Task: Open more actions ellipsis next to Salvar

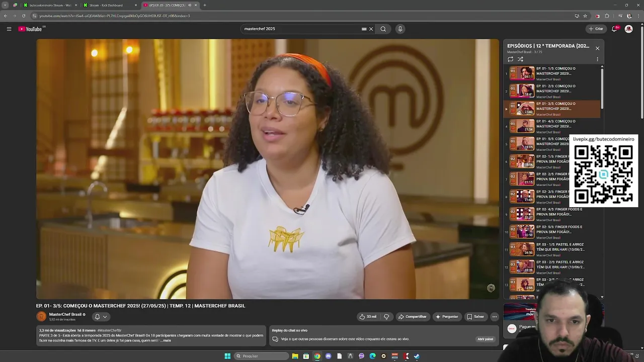Action: (x=495, y=317)
